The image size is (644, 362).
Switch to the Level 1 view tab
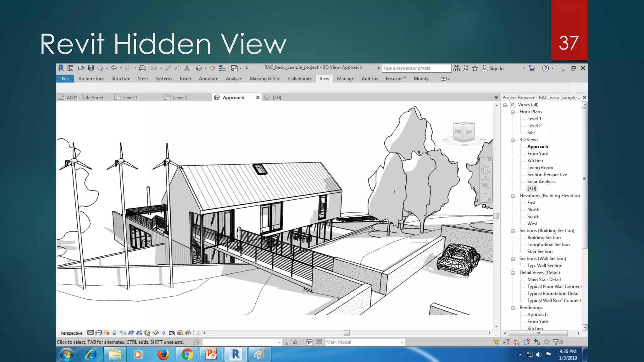[130, 98]
